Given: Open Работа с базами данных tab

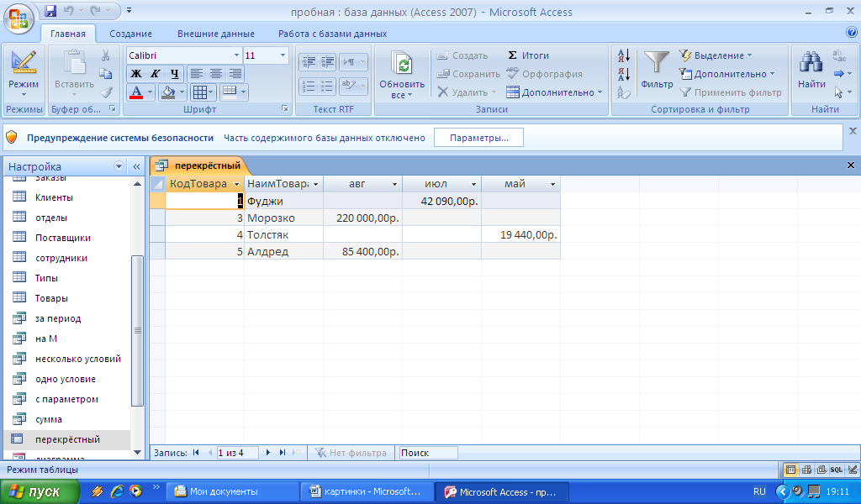Looking at the screenshot, I should [x=332, y=34].
